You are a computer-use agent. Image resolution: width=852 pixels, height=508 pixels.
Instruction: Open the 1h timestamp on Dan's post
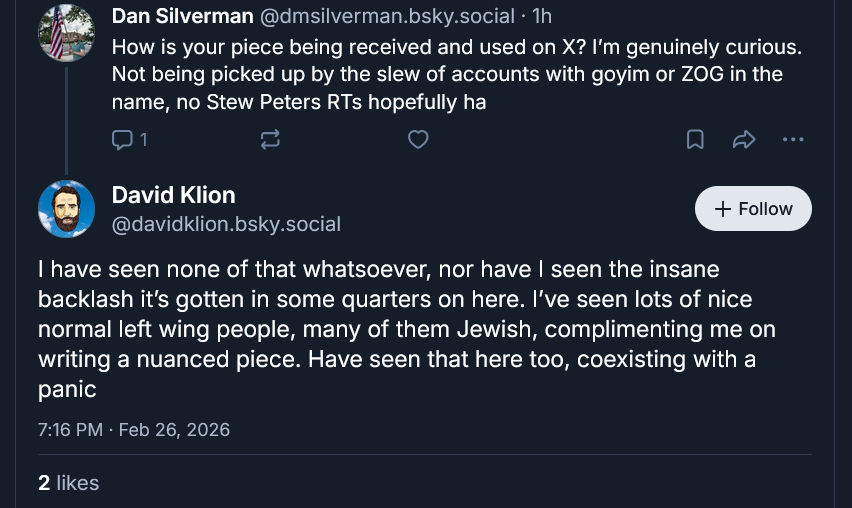(x=542, y=16)
